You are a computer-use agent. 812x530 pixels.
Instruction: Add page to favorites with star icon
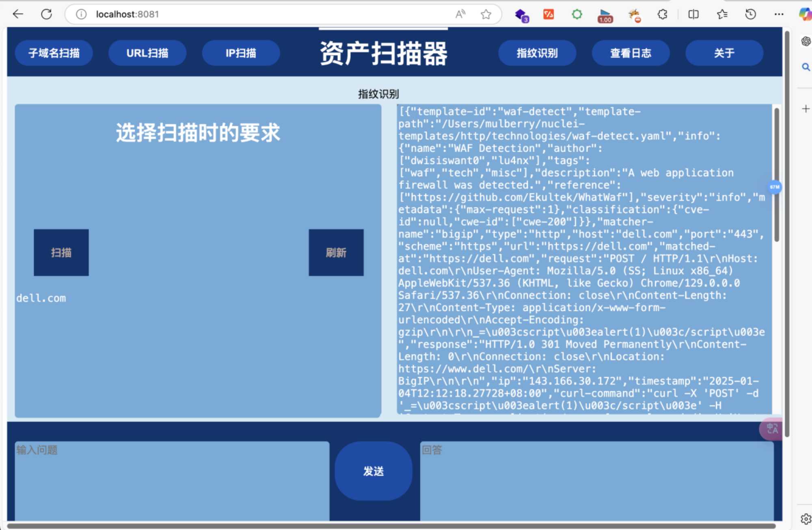[x=486, y=14]
